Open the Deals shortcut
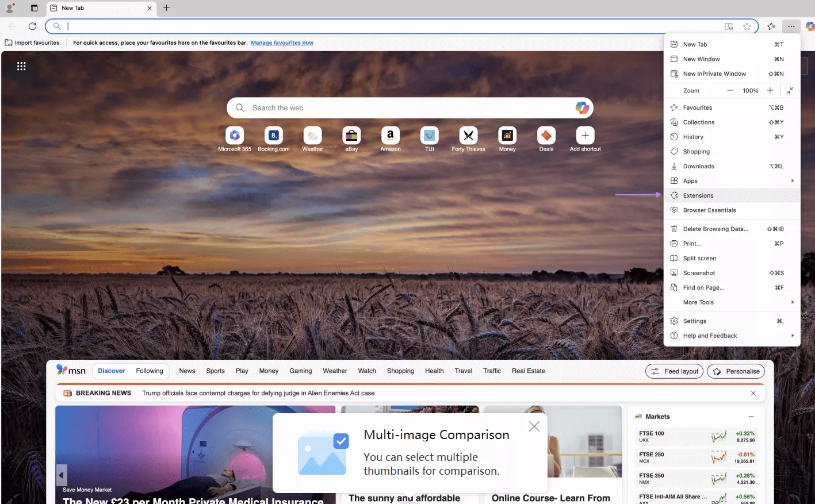 point(546,136)
